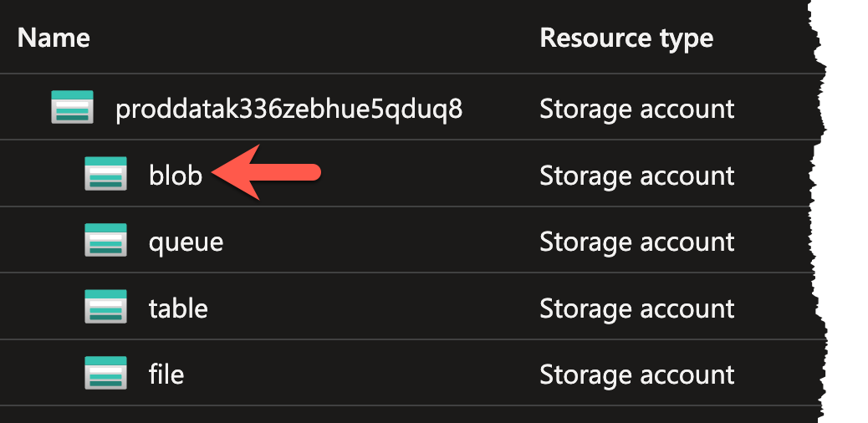Sort by the Resource type column header
This screenshot has width=868, height=423.
[x=626, y=38]
